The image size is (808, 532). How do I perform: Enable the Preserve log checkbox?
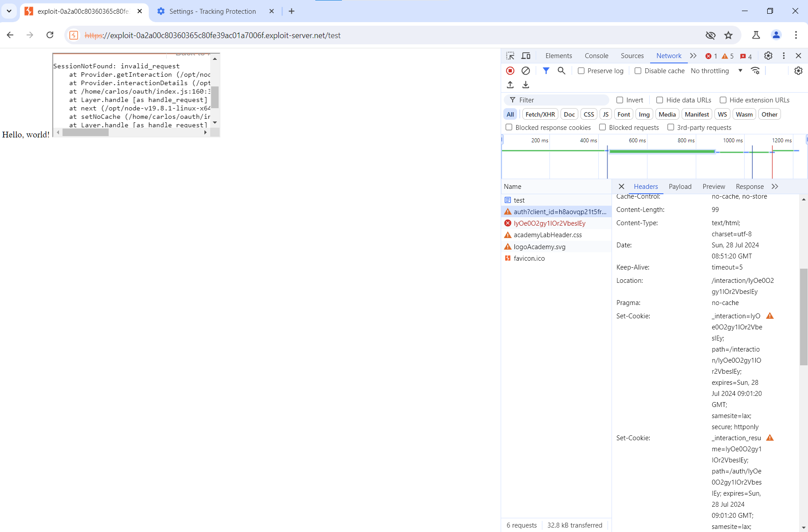581,71
